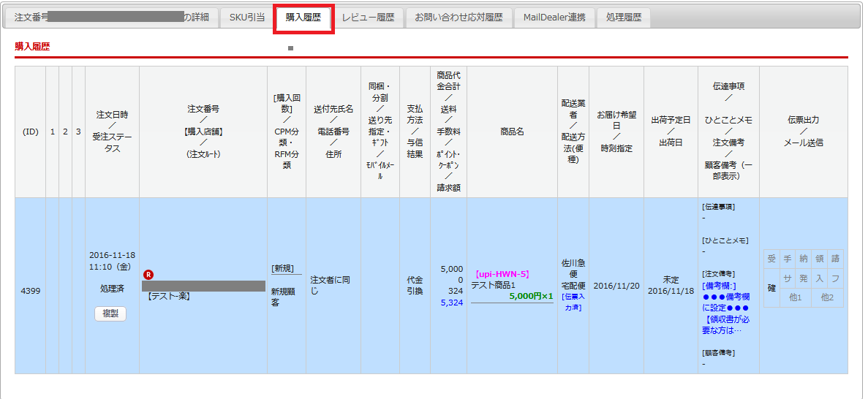
Task: Click the 納 delivery slip icon
Action: [x=803, y=258]
